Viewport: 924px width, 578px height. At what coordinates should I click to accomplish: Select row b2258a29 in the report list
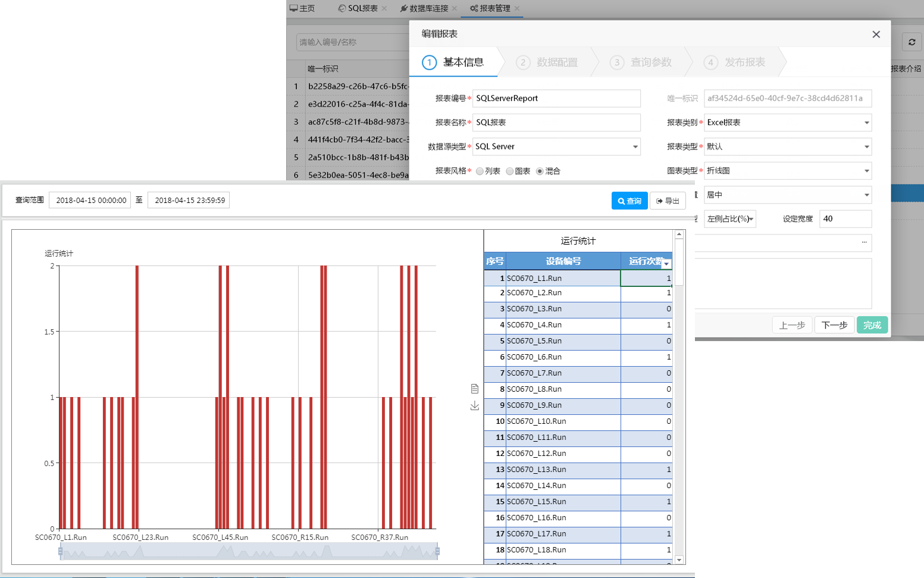click(x=348, y=86)
